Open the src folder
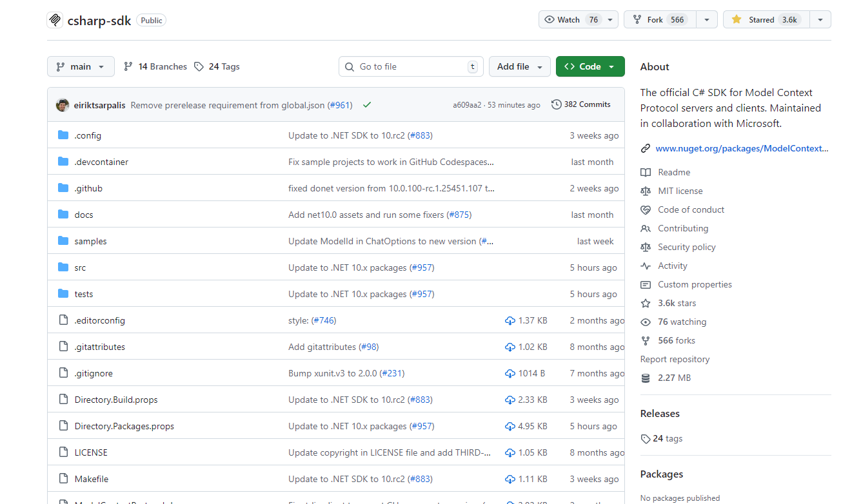The width and height of the screenshot is (852, 504). 80,267
